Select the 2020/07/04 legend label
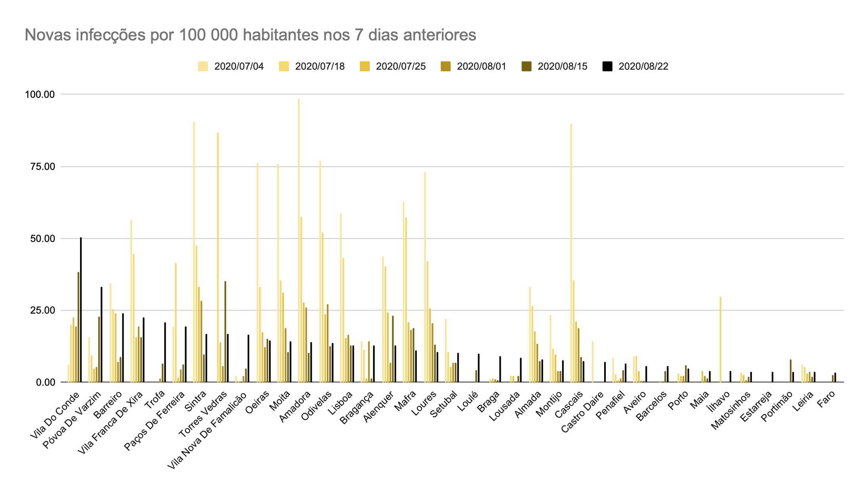 coord(239,67)
